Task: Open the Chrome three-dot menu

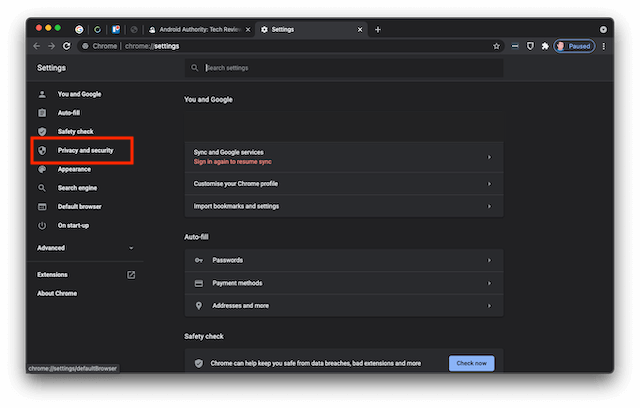Action: point(604,46)
